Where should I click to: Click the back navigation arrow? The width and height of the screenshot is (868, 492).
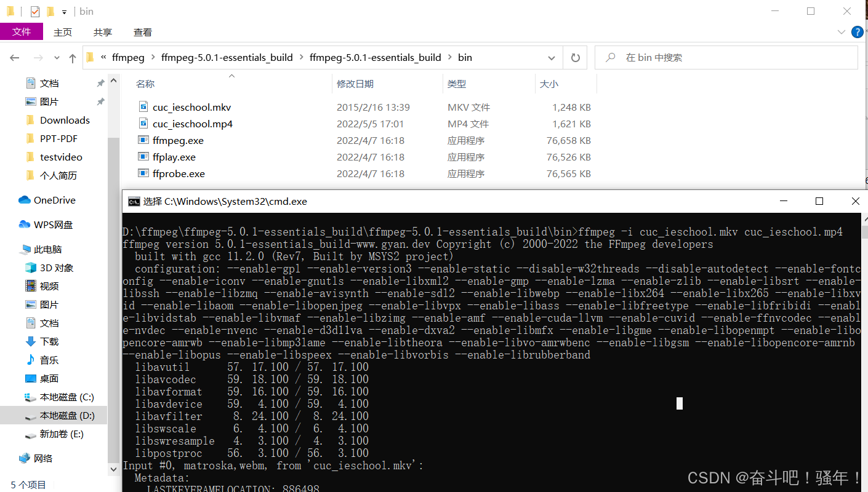[15, 58]
